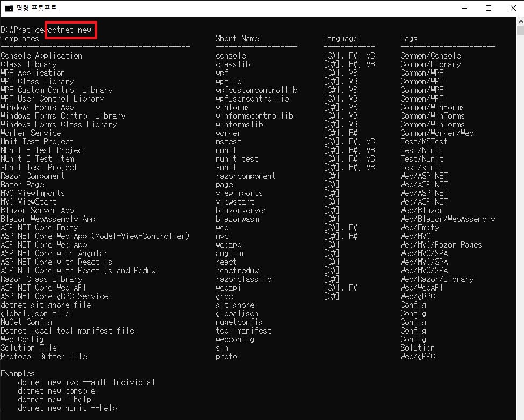Click the scrollbar up arrow
Image resolution: width=524 pixels, height=420 pixels.
point(521,21)
